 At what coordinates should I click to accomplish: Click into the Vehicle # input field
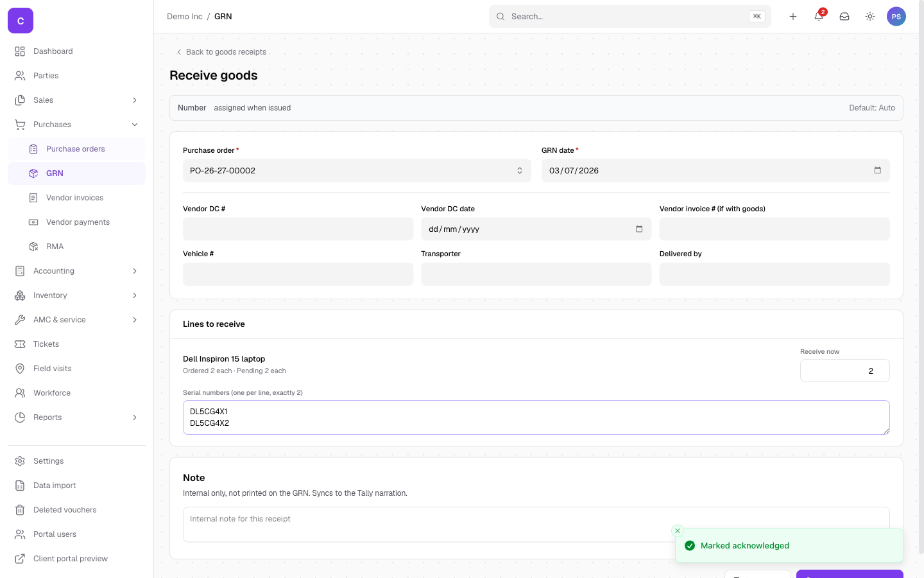tap(298, 274)
